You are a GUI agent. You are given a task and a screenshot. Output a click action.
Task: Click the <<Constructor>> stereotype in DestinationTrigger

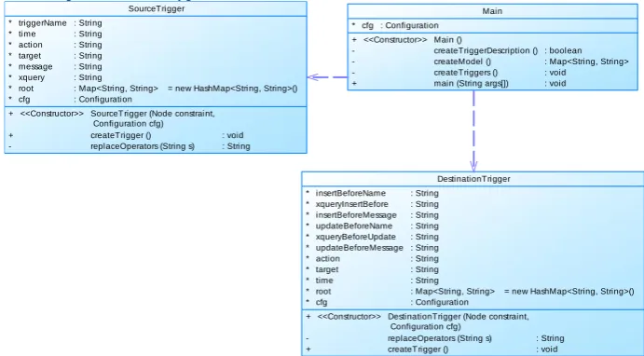(349, 316)
